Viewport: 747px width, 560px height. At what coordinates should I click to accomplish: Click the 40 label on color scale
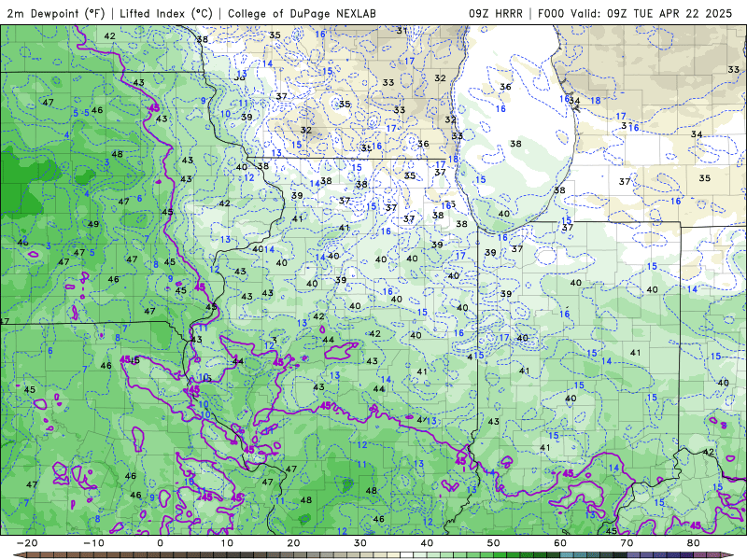click(427, 543)
